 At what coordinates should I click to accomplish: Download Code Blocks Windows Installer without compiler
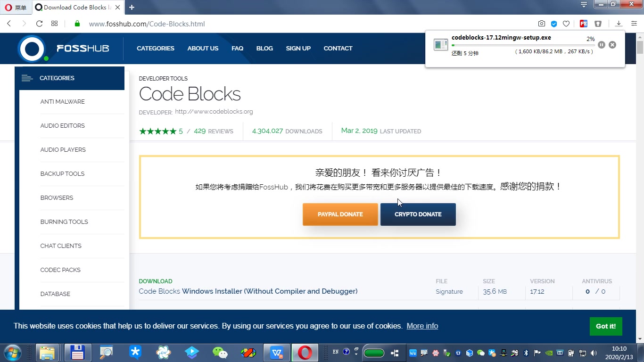[x=248, y=291]
